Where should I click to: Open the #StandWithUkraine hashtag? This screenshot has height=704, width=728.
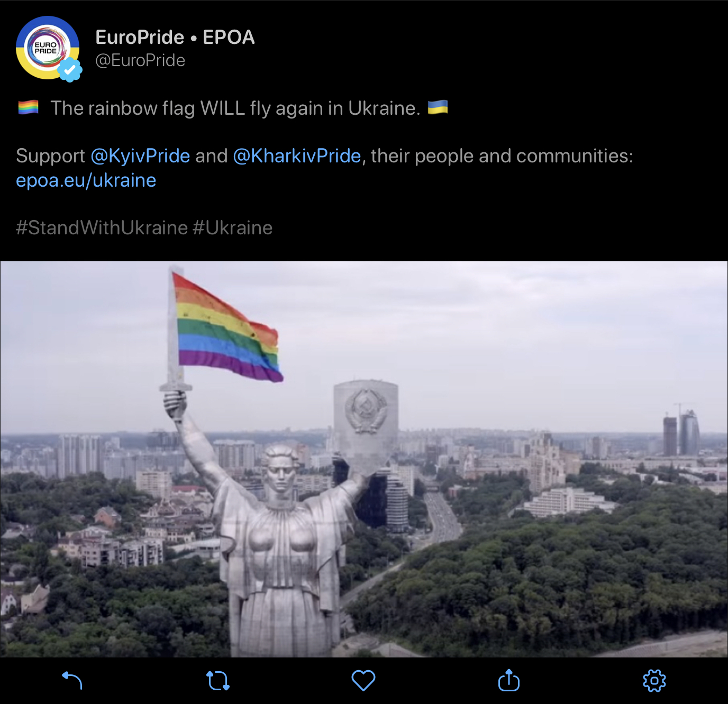click(x=102, y=228)
